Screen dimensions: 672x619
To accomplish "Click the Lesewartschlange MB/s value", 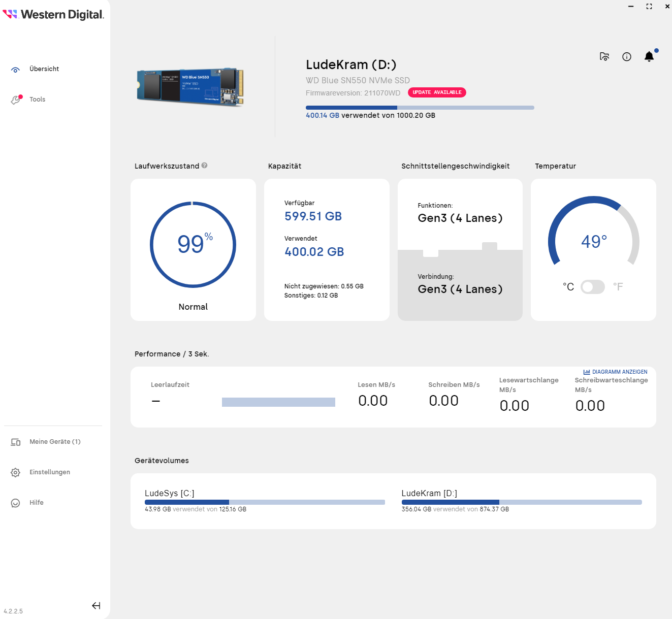I will (514, 406).
